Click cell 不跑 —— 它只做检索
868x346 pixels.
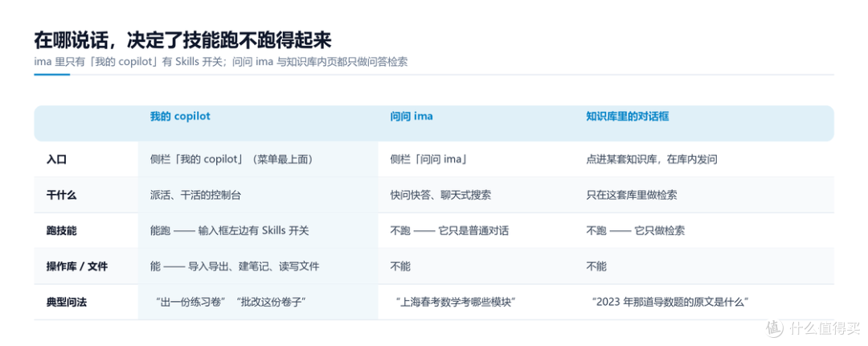point(635,231)
